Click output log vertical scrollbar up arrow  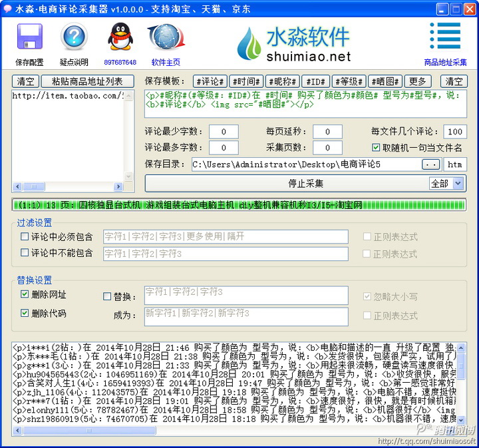pyautogui.click(x=461, y=347)
